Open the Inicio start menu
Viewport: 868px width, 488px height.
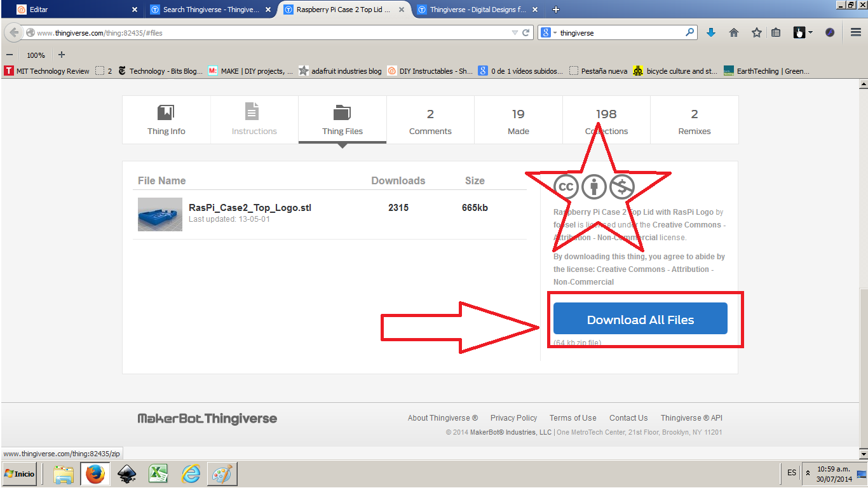coord(19,474)
